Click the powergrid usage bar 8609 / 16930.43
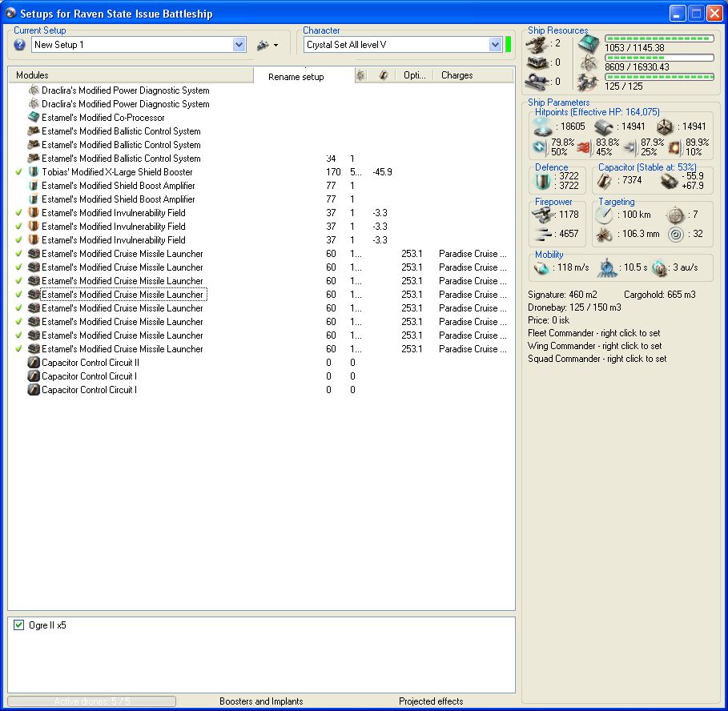The image size is (728, 711). click(x=659, y=58)
